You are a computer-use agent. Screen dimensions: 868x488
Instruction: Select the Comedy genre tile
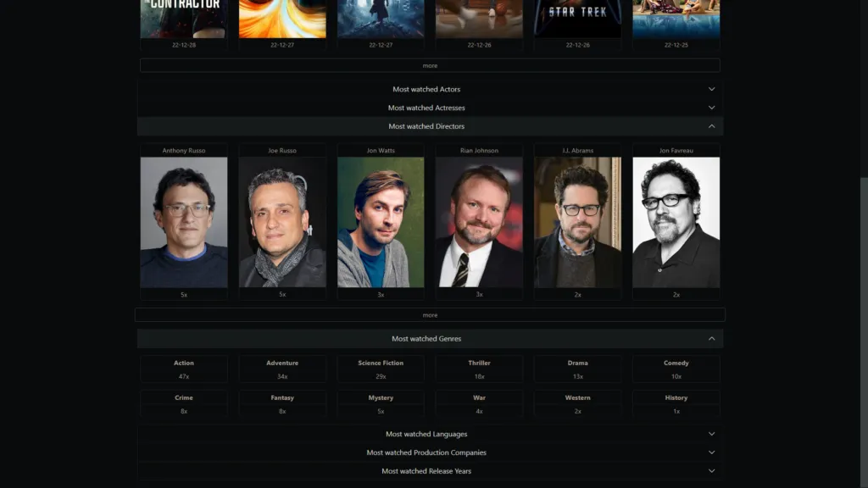pyautogui.click(x=676, y=369)
